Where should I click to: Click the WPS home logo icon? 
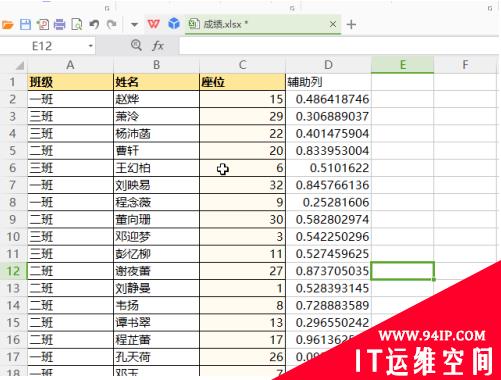[x=154, y=24]
